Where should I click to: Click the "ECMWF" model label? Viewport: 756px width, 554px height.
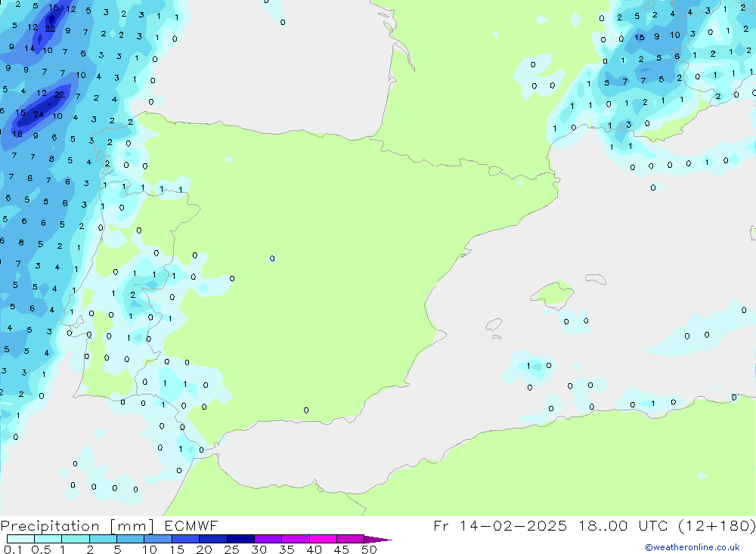tap(191, 525)
